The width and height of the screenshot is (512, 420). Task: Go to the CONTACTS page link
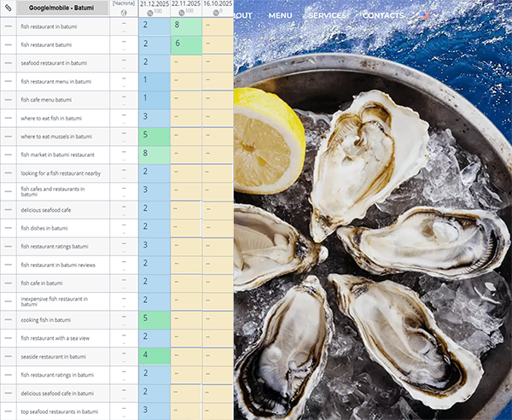coord(383,15)
